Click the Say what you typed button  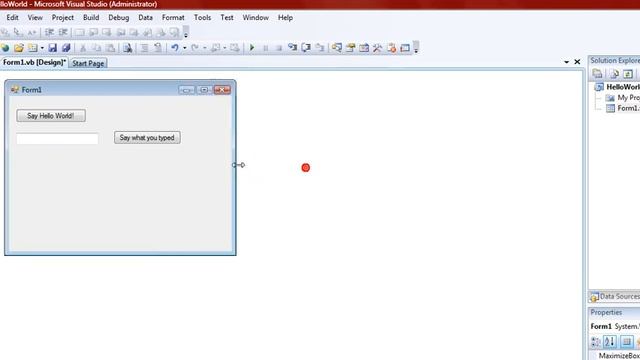click(147, 138)
